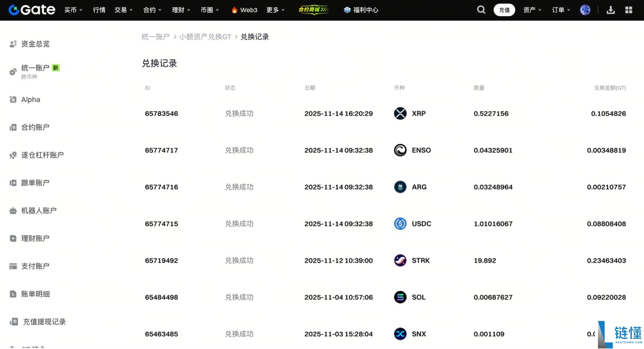Click the 逐仓杠杆账户 sidebar icon
This screenshot has height=349, width=644.
(x=13, y=155)
